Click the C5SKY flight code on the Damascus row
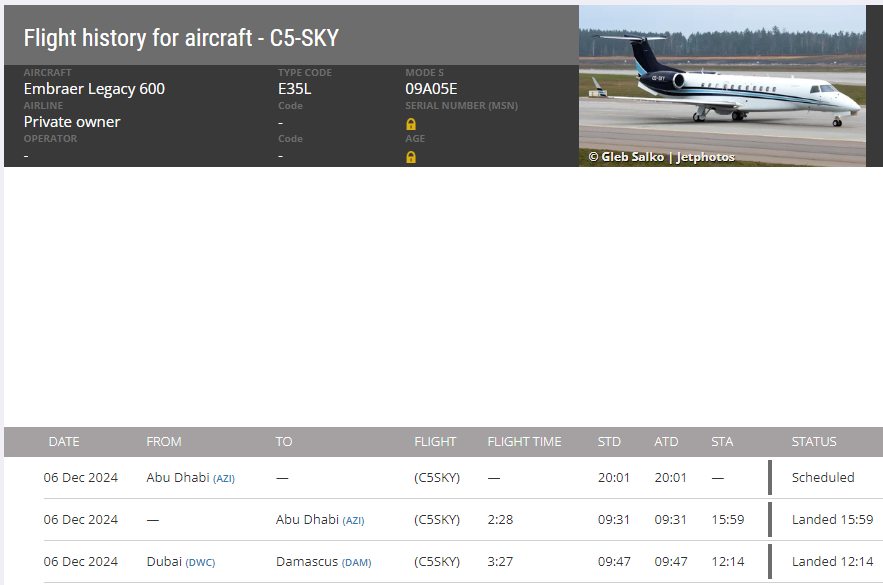The height and width of the screenshot is (585, 883). (x=437, y=562)
